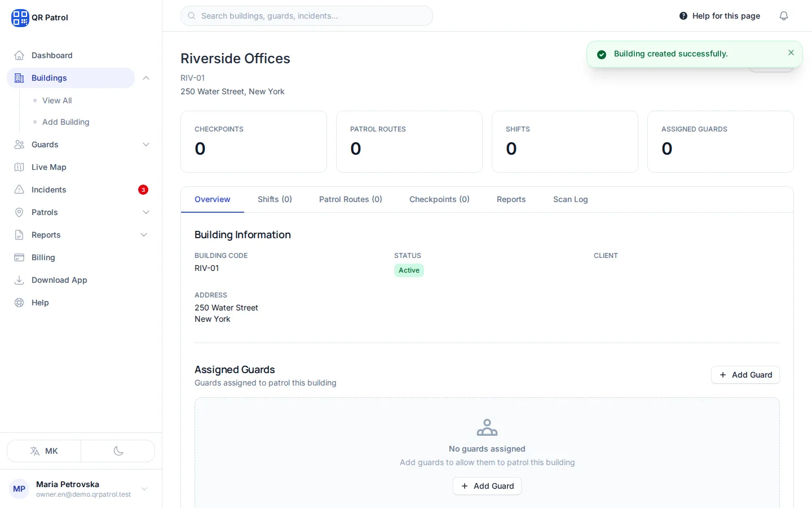This screenshot has height=508, width=812.
Task: Click the help question mark icon
Action: coord(683,16)
